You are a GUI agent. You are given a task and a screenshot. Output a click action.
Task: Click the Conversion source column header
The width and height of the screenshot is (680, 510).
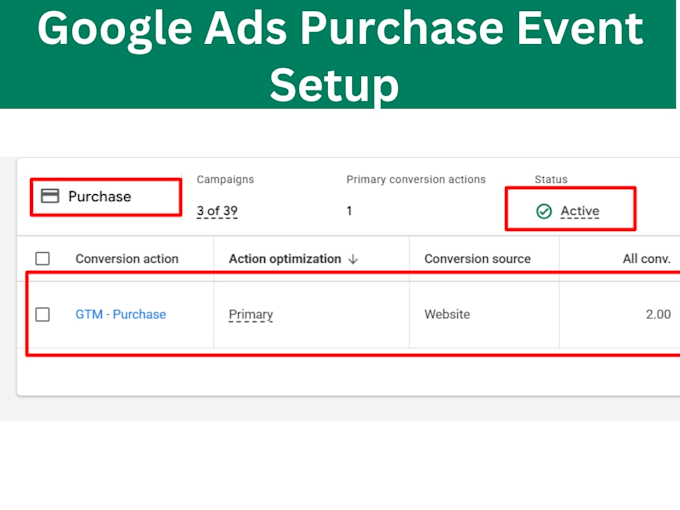pos(477,259)
